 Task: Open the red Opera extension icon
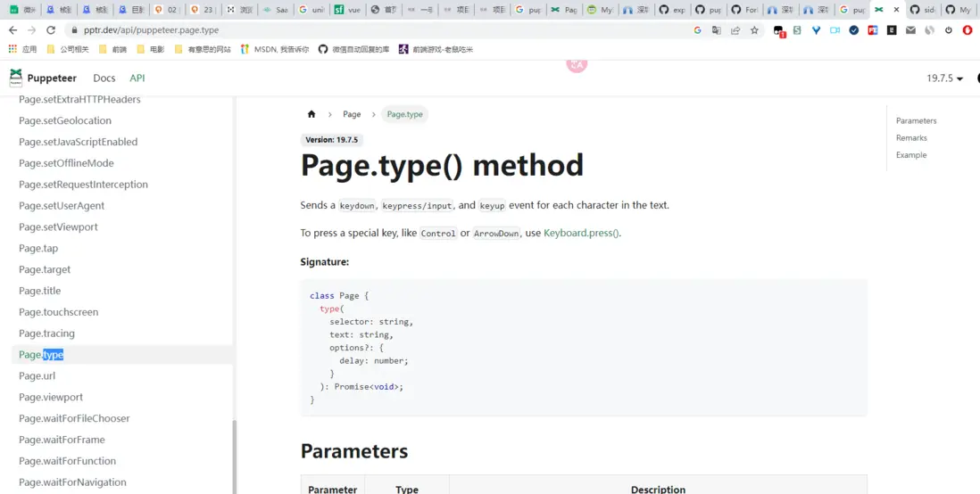pos(967,30)
